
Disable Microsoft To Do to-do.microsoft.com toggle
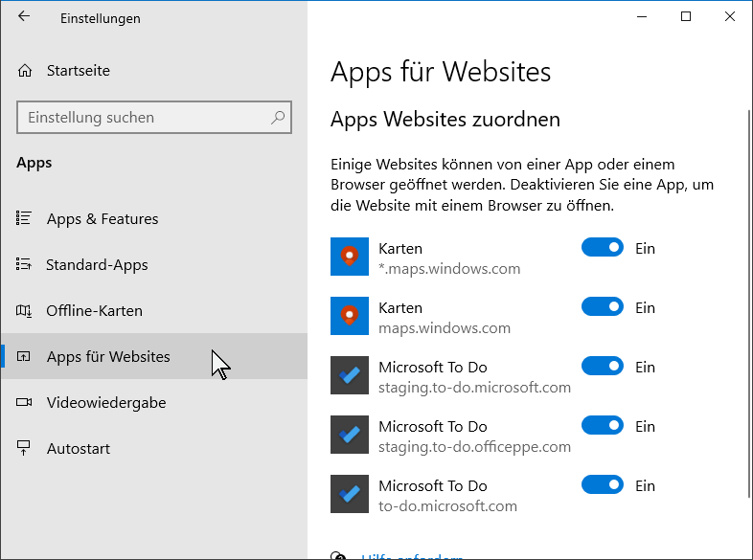click(x=603, y=484)
